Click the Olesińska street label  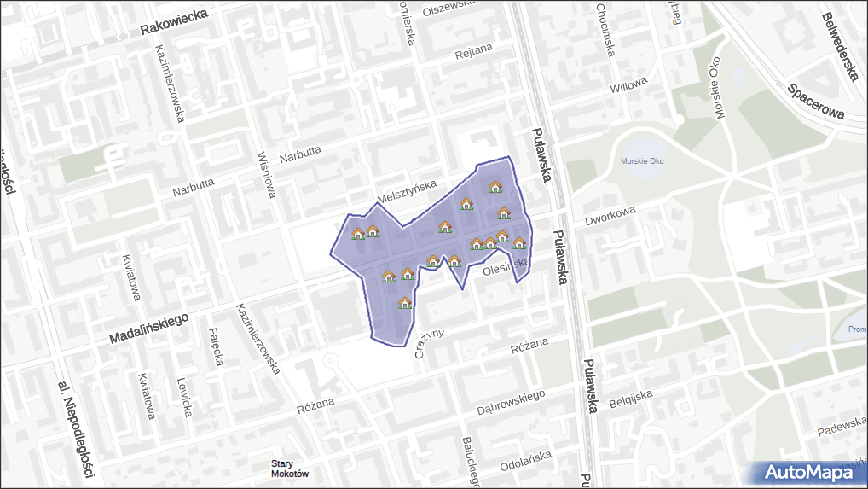[505, 267]
